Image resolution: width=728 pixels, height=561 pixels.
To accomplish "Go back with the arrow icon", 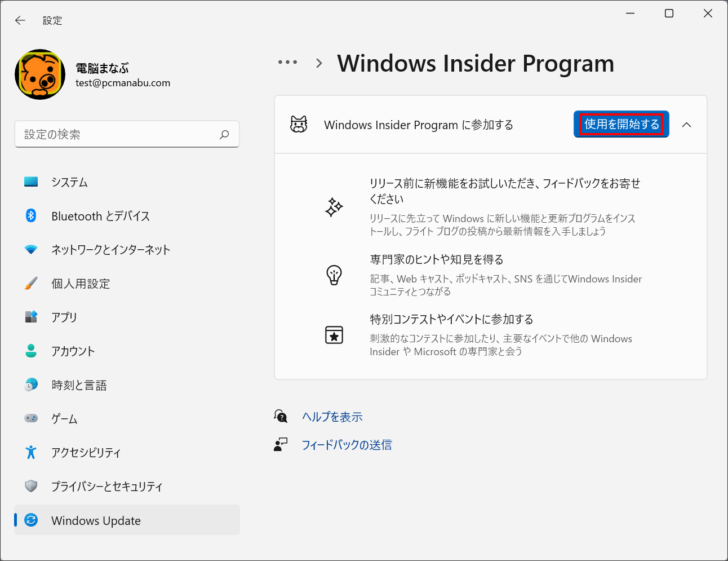I will (20, 20).
